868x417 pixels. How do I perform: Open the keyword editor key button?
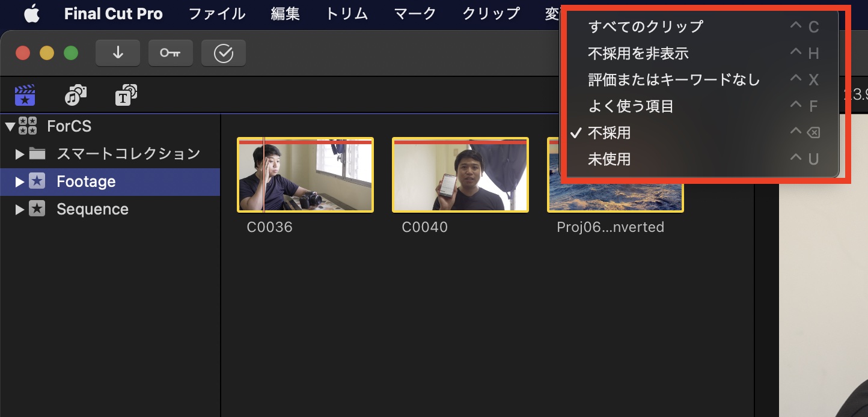tap(171, 53)
